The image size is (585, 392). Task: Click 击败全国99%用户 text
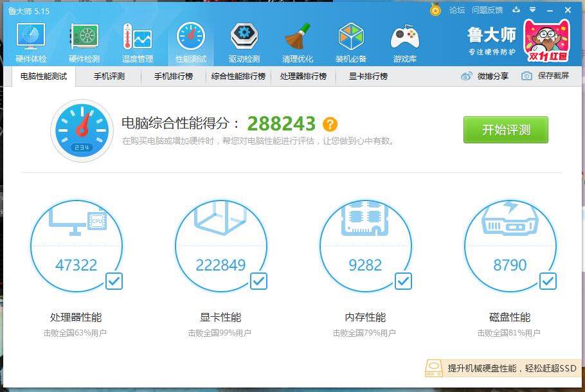220,333
